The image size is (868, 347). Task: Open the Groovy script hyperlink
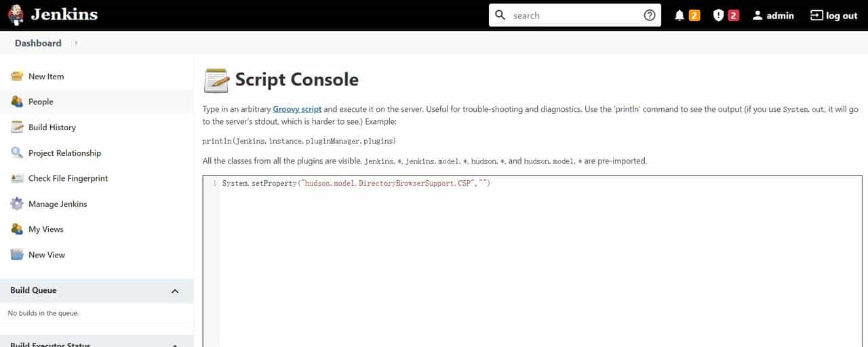pos(297,109)
